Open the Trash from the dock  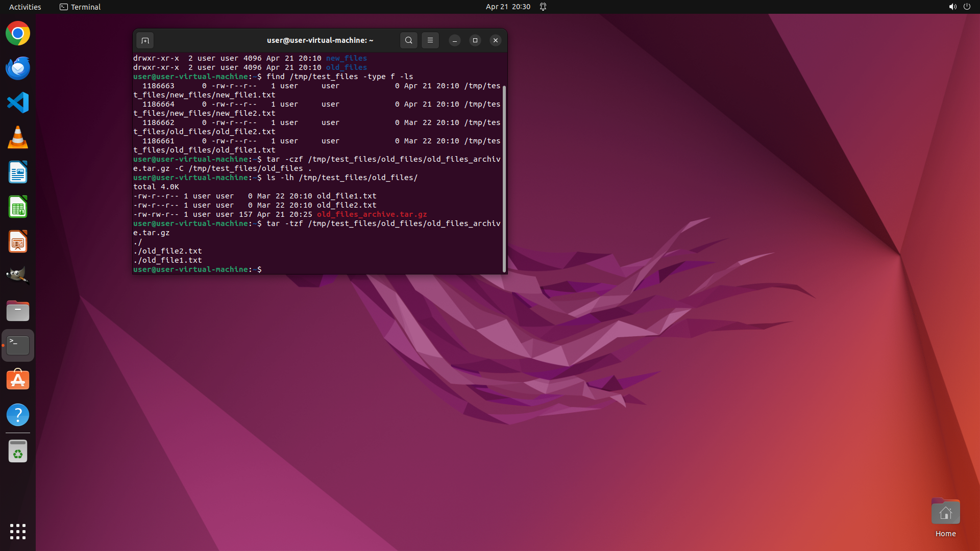click(x=18, y=452)
